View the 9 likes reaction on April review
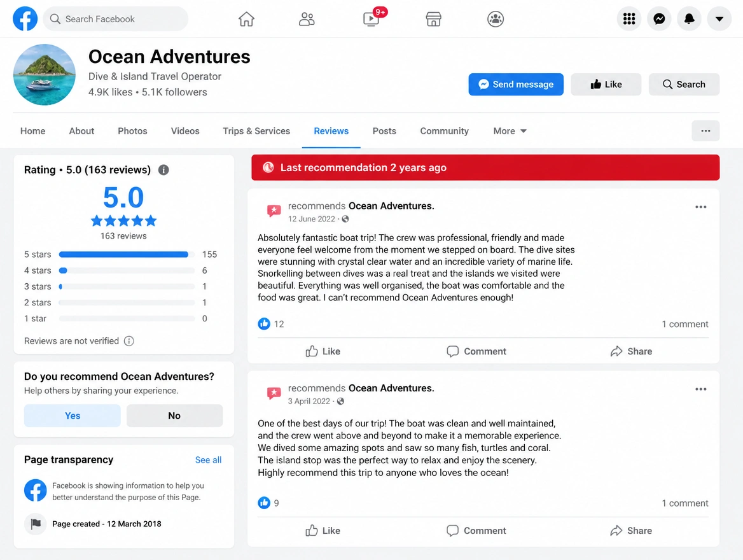The height and width of the screenshot is (560, 743). point(268,503)
